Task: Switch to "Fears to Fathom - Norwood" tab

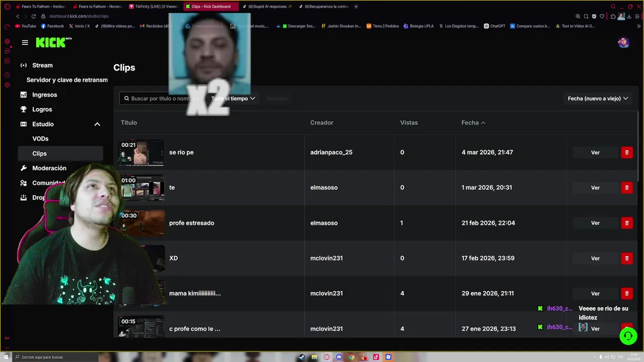Action: [x=98, y=7]
